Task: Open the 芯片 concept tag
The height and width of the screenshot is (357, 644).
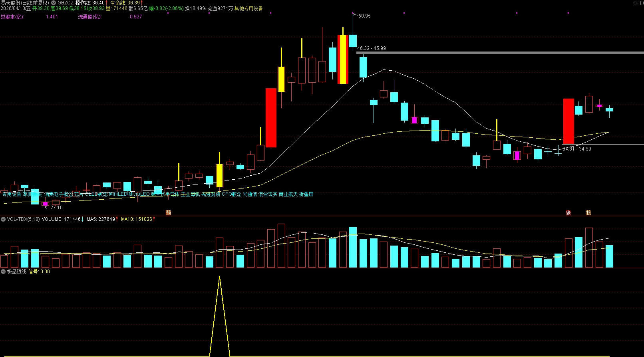Action: (79, 194)
